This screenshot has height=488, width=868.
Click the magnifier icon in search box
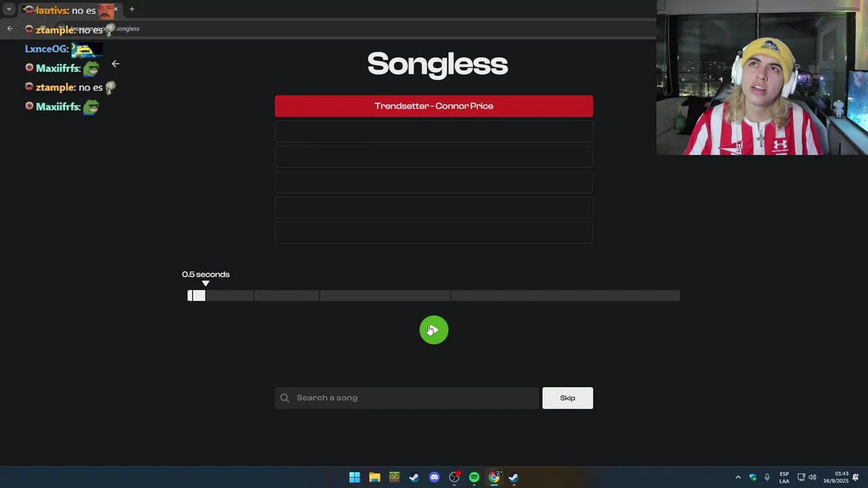(285, 398)
